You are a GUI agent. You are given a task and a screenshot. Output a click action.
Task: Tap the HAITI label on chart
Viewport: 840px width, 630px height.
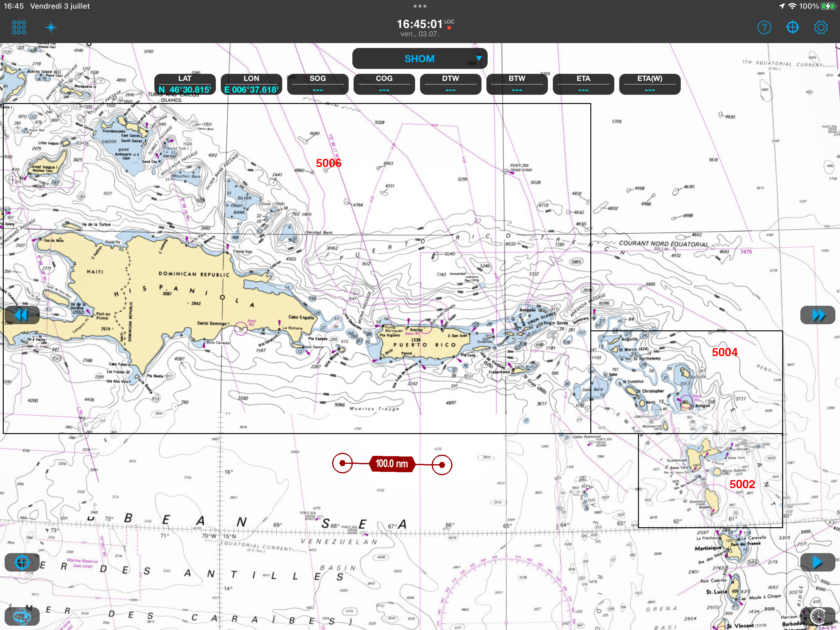pos(95,272)
